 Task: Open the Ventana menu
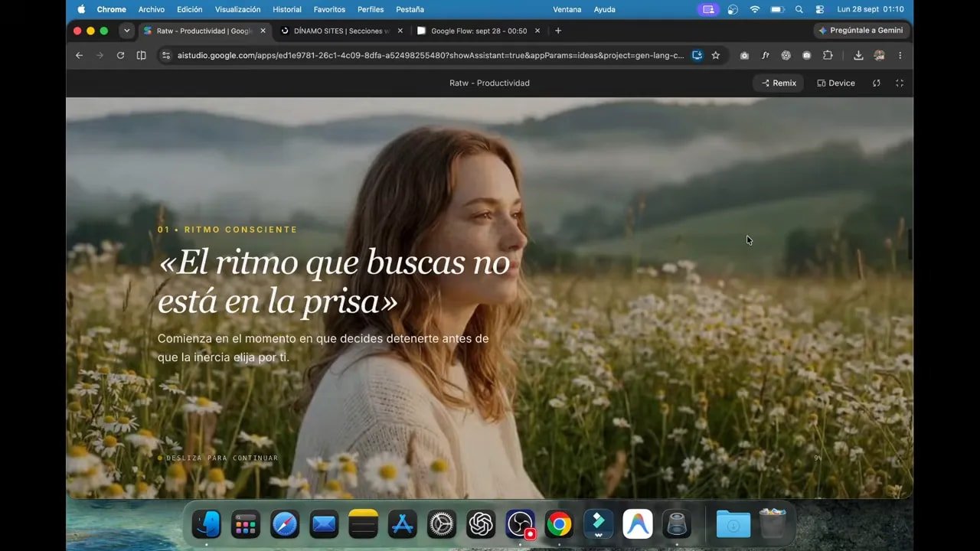(x=567, y=9)
